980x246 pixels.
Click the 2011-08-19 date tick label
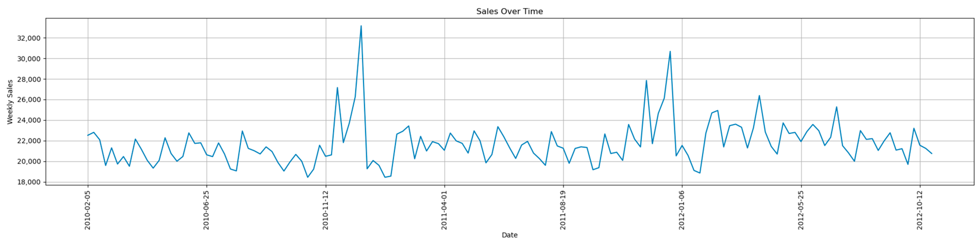click(x=563, y=210)
